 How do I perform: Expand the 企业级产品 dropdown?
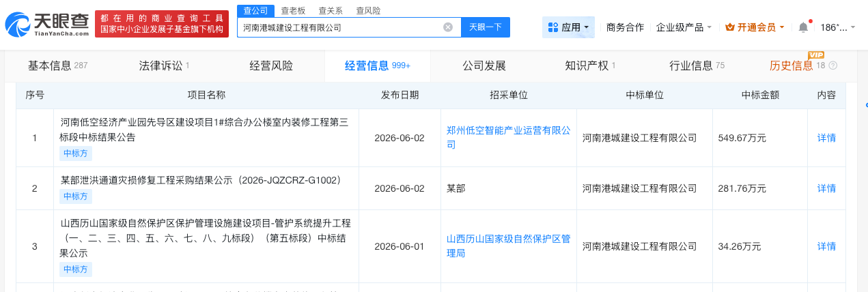click(684, 27)
